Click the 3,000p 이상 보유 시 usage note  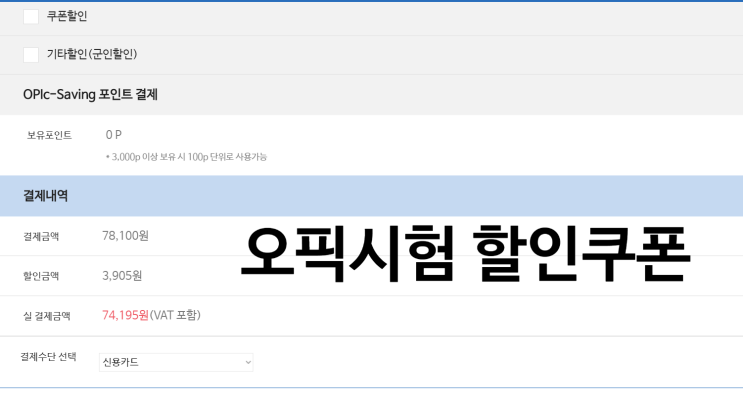186,157
